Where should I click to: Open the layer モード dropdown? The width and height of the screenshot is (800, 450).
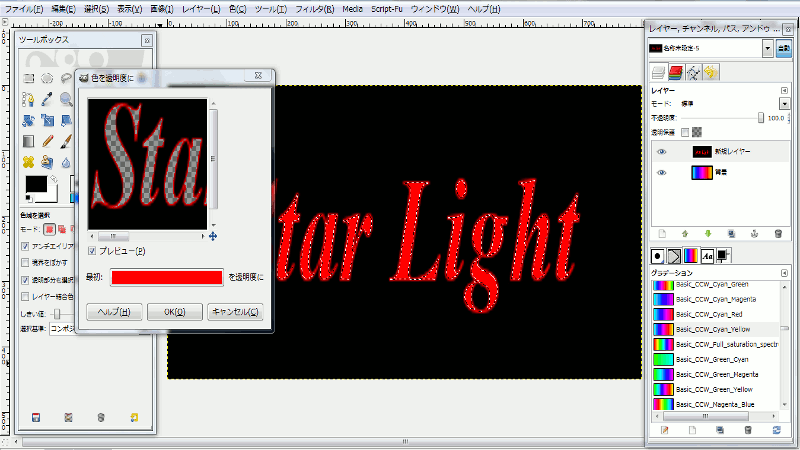(x=784, y=104)
